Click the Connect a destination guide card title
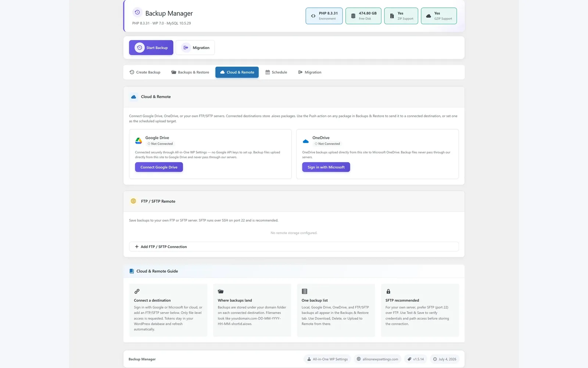This screenshot has width=588, height=368. pyautogui.click(x=152, y=300)
